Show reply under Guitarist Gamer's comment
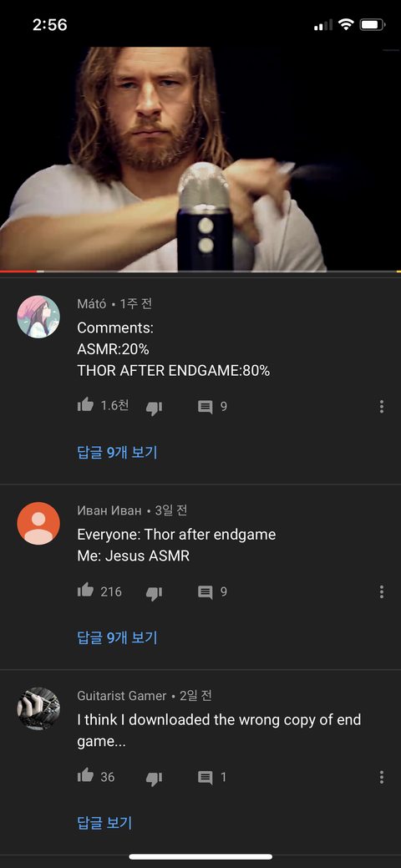401x868 pixels. (x=104, y=823)
